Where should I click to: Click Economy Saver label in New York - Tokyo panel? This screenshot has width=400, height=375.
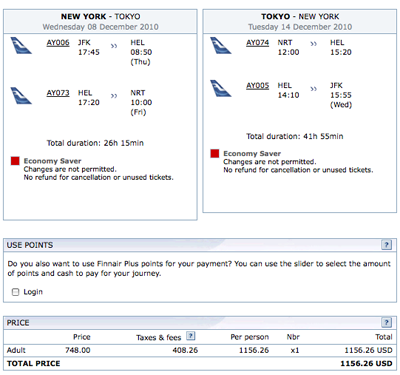[52, 161]
